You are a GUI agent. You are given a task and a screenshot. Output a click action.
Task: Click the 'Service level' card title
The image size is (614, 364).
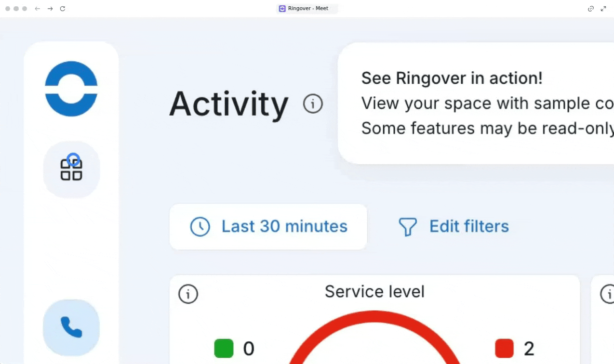click(x=374, y=292)
